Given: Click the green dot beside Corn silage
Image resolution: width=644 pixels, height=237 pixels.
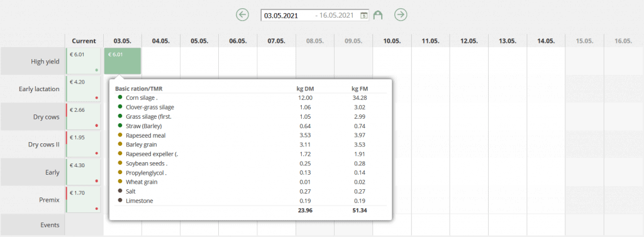Looking at the screenshot, I should coord(120,97).
